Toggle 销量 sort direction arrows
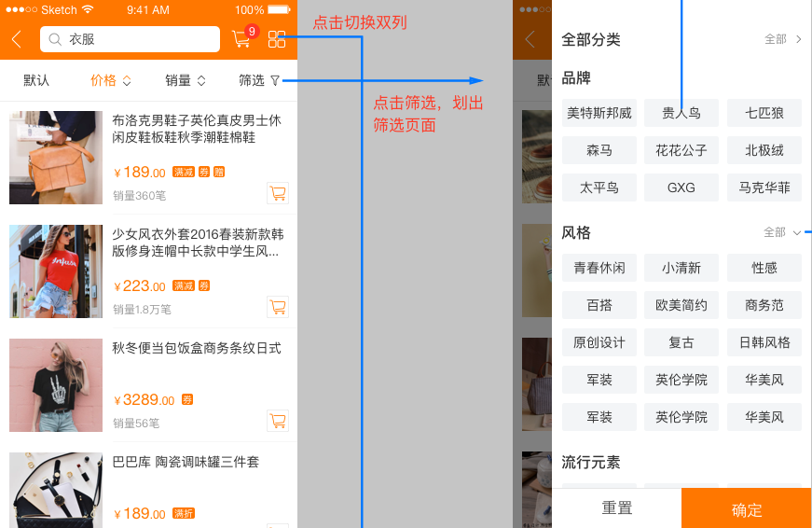 tap(201, 81)
